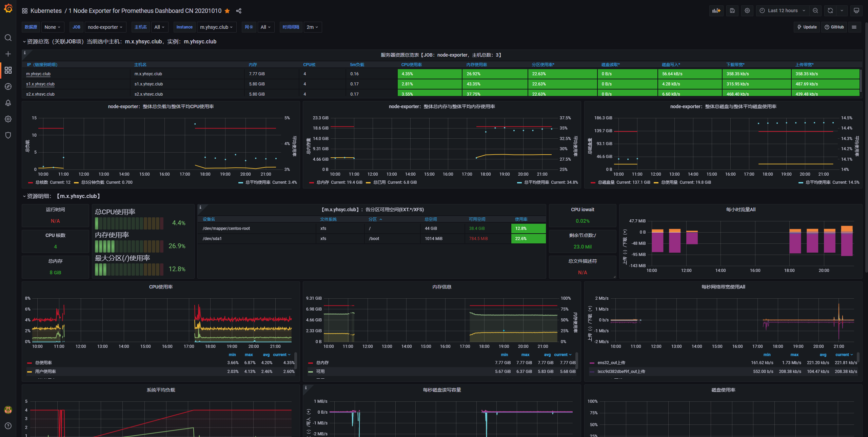Click the 总核数 red legend swatch
This screenshot has height=437, width=868.
click(x=31, y=182)
